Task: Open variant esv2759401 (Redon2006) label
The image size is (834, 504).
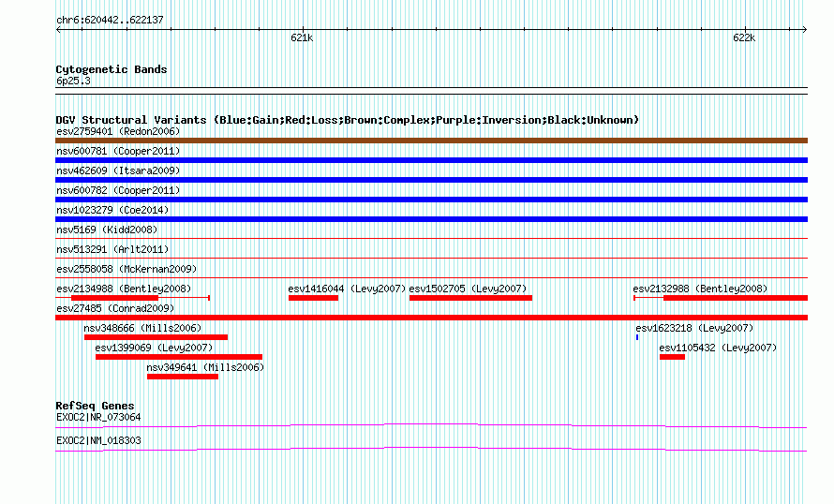Action: (x=118, y=131)
